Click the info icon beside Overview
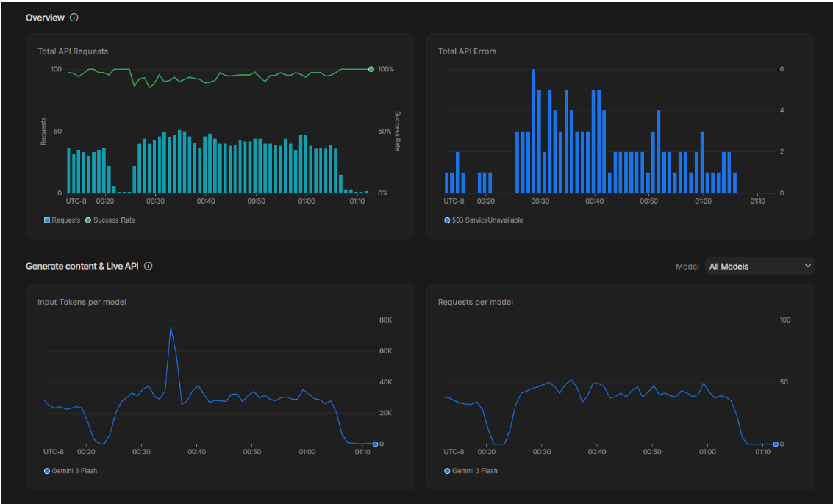Screen dimensions: 833x504 pos(74,18)
